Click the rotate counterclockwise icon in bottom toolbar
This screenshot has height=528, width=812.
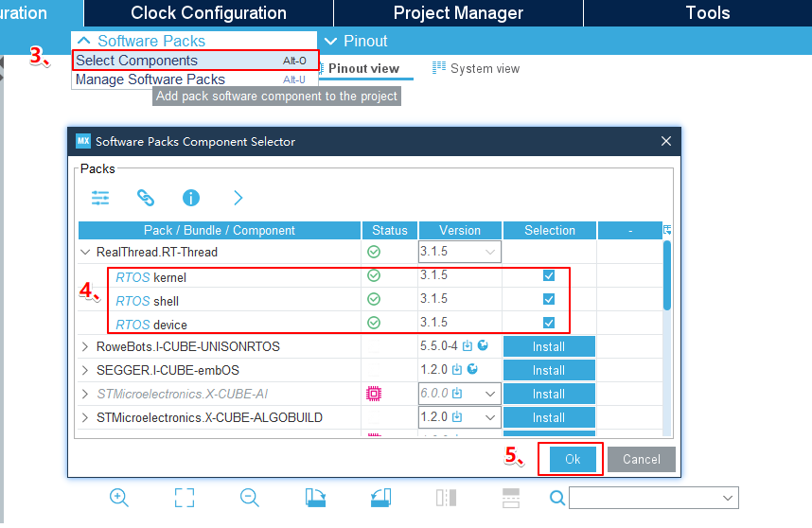point(380,498)
